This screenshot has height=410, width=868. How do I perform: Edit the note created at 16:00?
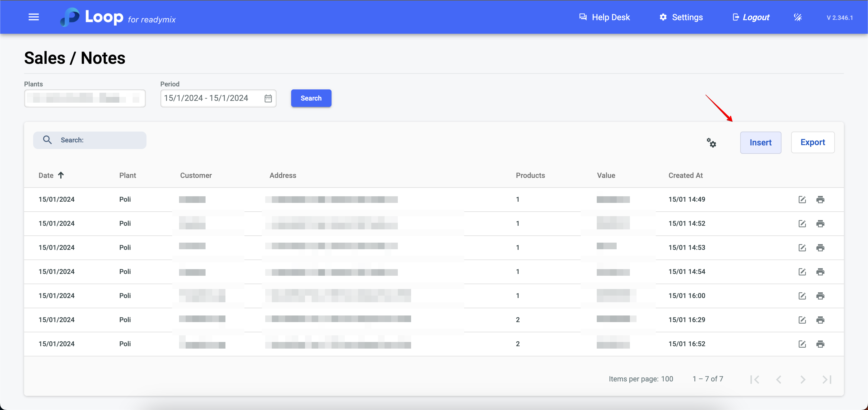[802, 296]
